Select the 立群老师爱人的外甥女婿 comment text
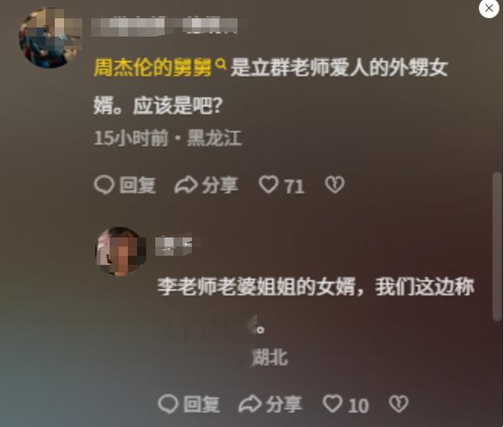504x427 pixels. coord(271,86)
